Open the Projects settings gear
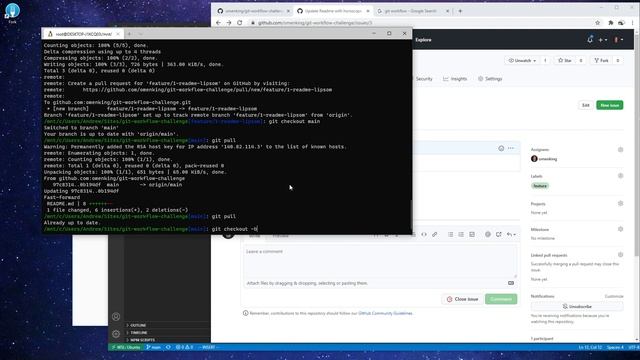This screenshot has width=640, height=360. point(620,203)
